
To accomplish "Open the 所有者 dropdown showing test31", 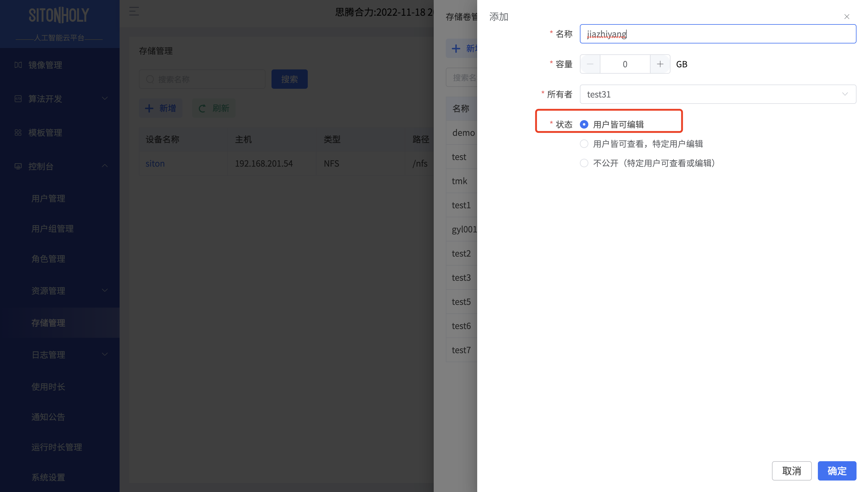I will tap(718, 94).
